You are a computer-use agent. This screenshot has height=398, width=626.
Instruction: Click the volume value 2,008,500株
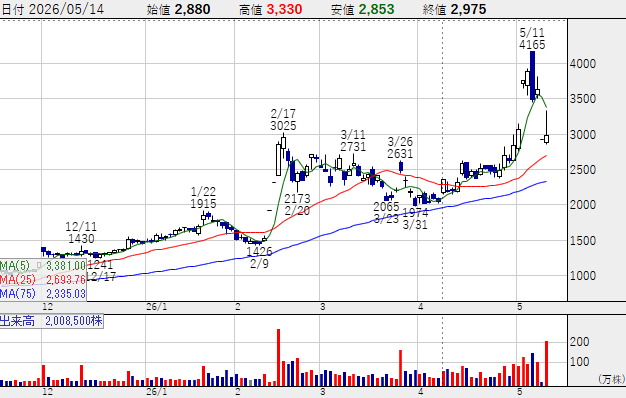pyautogui.click(x=74, y=321)
